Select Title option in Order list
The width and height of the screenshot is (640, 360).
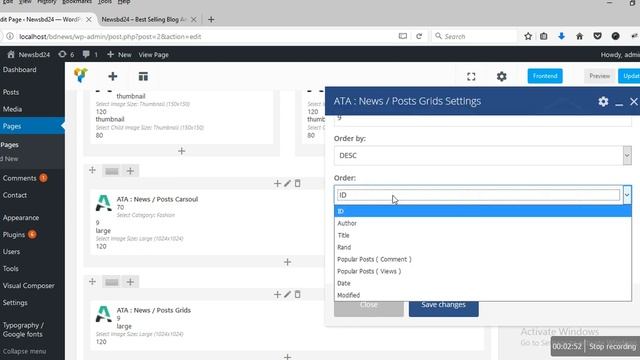pyautogui.click(x=482, y=235)
